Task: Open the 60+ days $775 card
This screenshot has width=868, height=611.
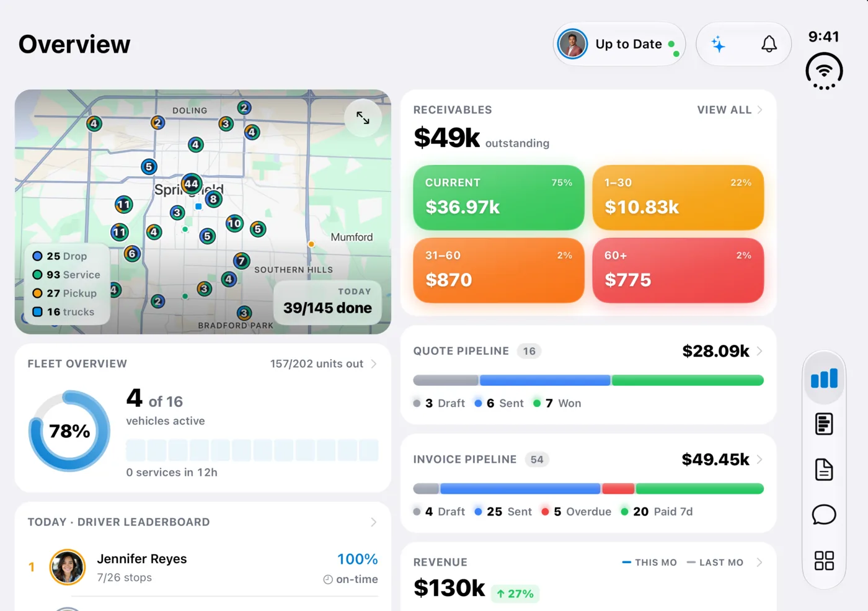Action: click(678, 270)
